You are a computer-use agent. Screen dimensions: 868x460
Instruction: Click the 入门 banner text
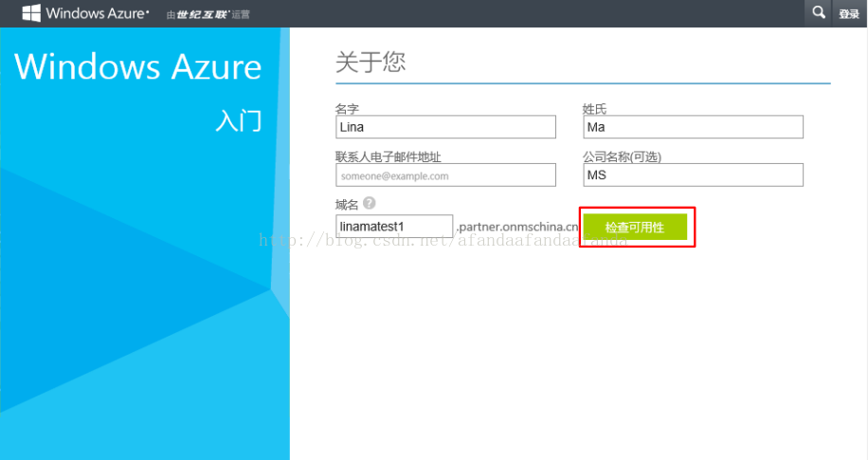point(239,120)
